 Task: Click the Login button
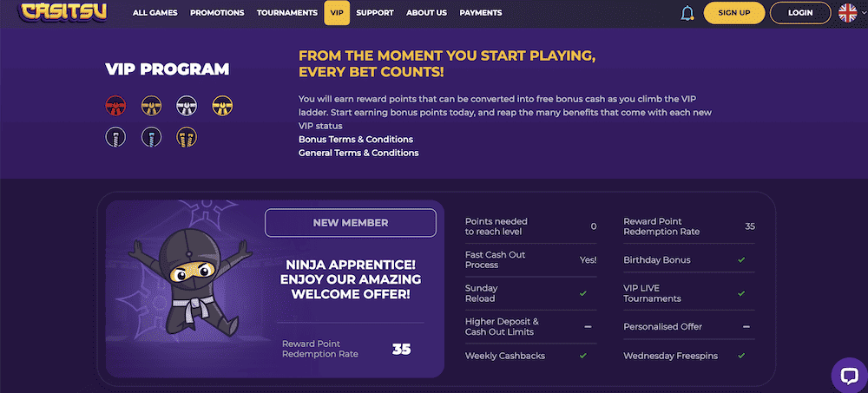click(800, 13)
